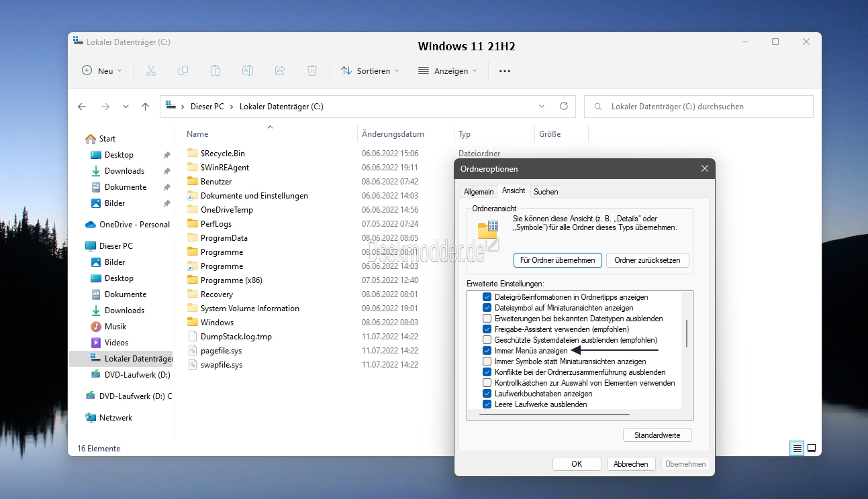The image size is (868, 499).
Task: Open address bar history dropdown
Action: tap(542, 106)
